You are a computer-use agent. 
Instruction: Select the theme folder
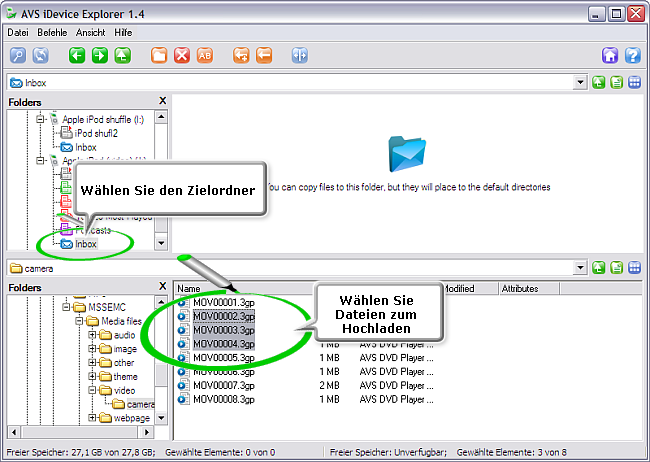click(x=126, y=377)
